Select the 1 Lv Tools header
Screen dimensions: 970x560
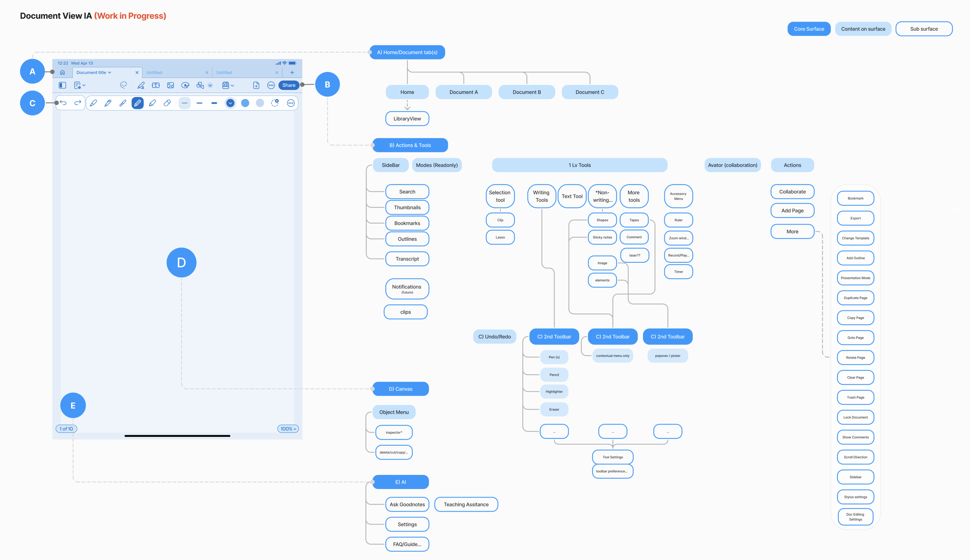579,165
